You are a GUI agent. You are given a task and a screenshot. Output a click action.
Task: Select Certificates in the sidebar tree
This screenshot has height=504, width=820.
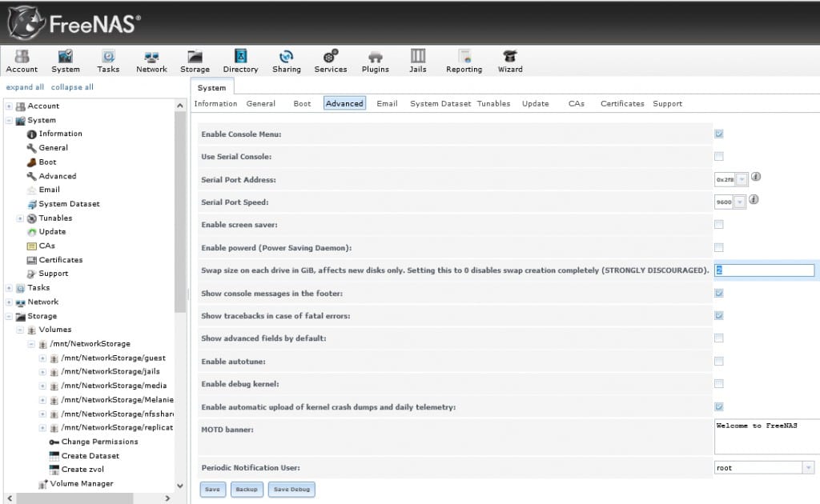point(55,259)
